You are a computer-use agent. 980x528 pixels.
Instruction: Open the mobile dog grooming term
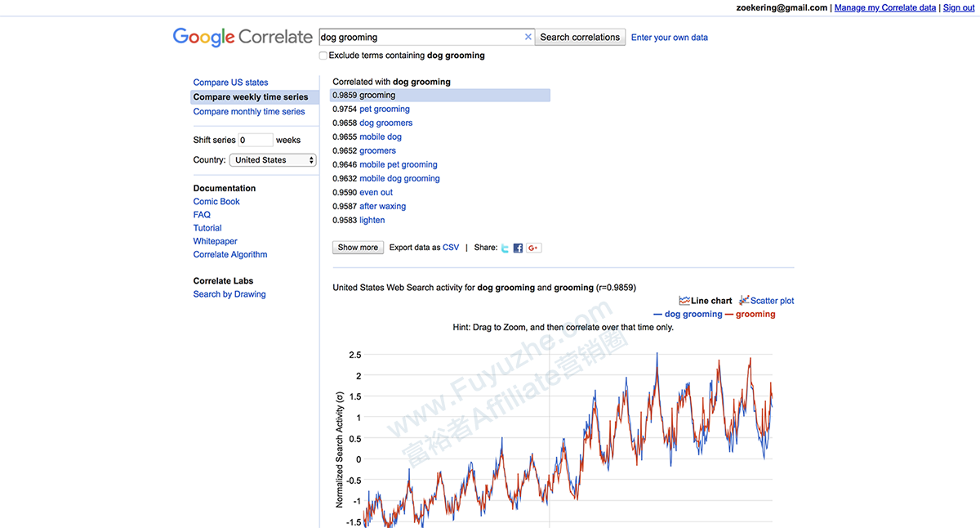click(x=399, y=179)
